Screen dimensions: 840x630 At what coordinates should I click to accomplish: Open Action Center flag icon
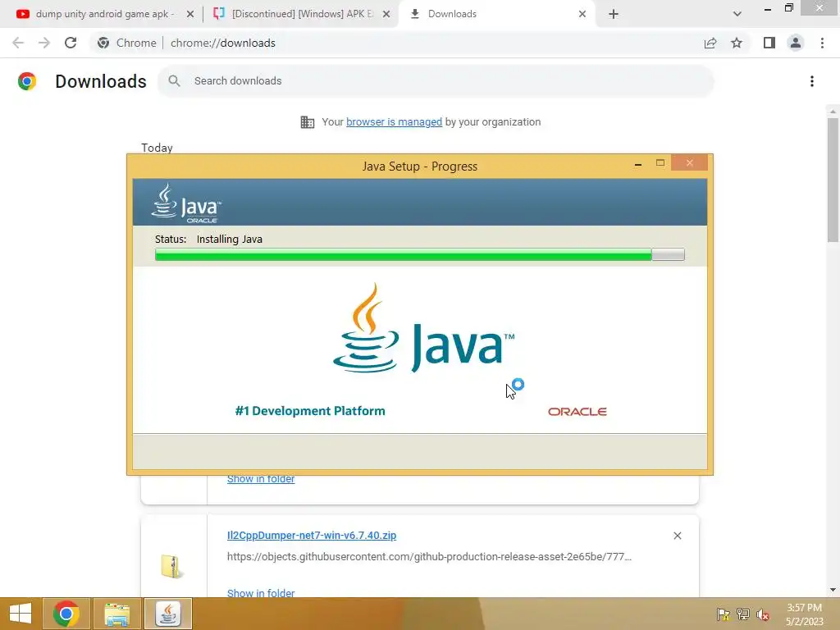click(724, 614)
